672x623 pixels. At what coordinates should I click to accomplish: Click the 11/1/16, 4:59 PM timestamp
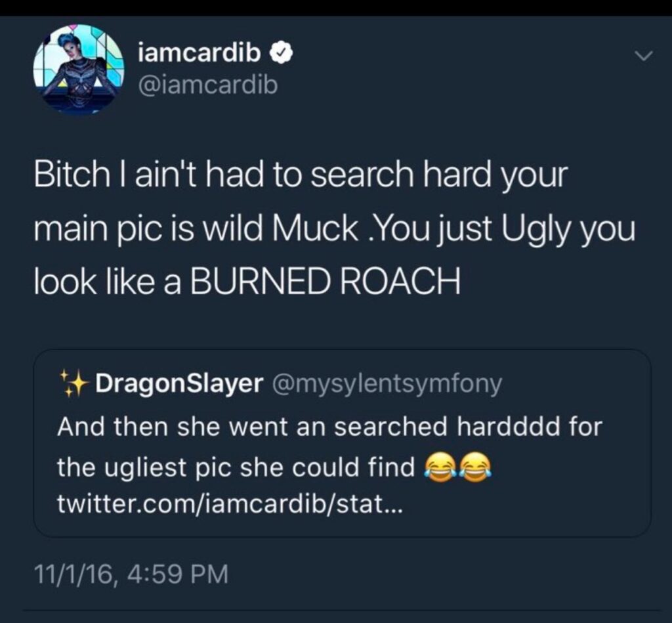point(131,574)
